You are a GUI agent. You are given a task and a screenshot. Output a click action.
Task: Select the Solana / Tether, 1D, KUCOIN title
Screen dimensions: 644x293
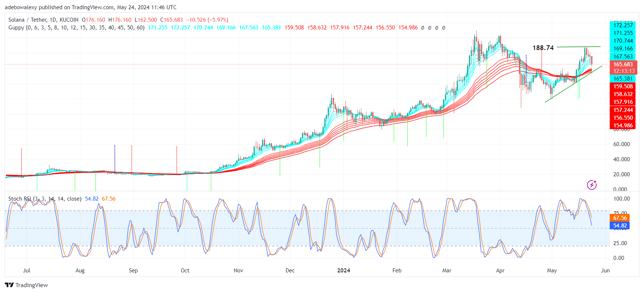(x=43, y=20)
